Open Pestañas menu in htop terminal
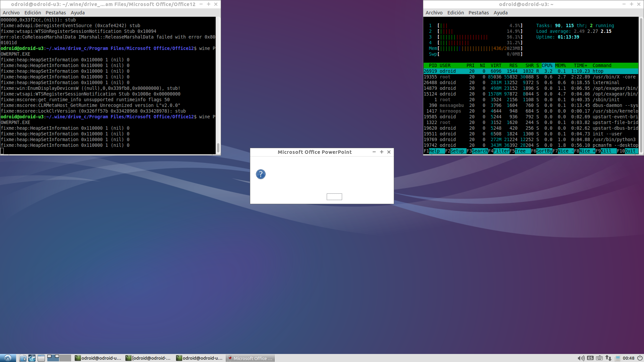The image size is (644, 362). click(478, 13)
